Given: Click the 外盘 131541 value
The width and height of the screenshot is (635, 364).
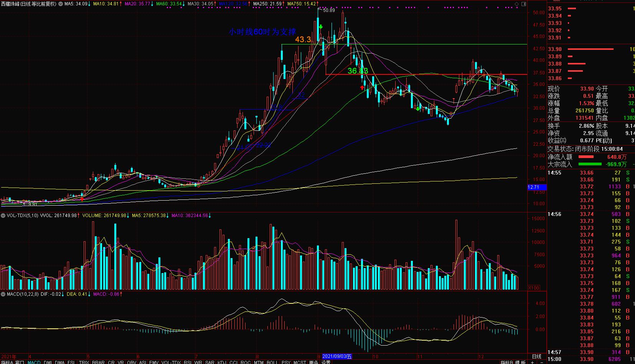Looking at the screenshot, I should click(x=585, y=118).
